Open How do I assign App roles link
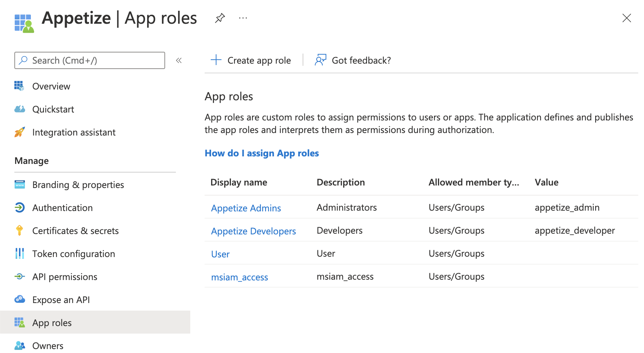 point(262,153)
